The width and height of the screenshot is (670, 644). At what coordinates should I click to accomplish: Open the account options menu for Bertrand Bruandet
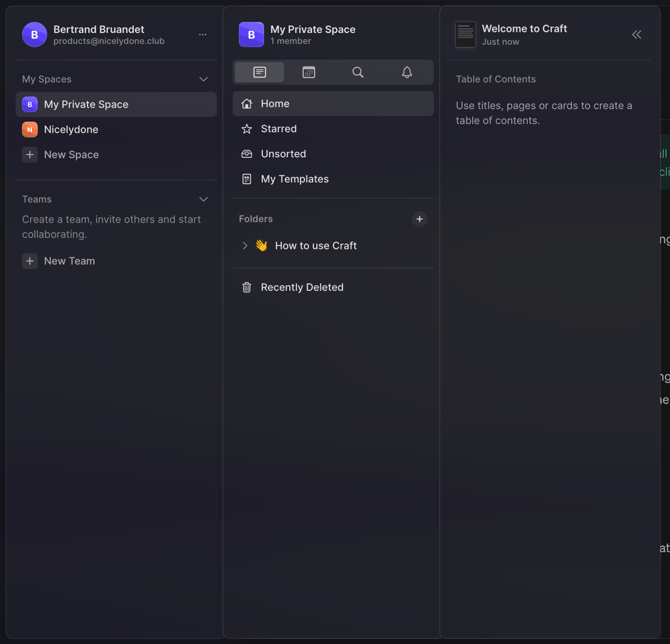click(x=203, y=34)
